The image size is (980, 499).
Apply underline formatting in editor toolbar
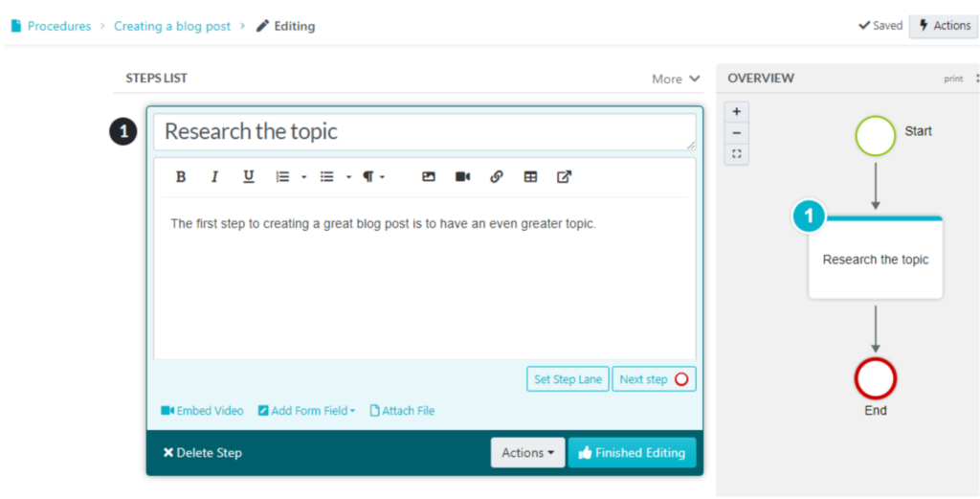(249, 177)
